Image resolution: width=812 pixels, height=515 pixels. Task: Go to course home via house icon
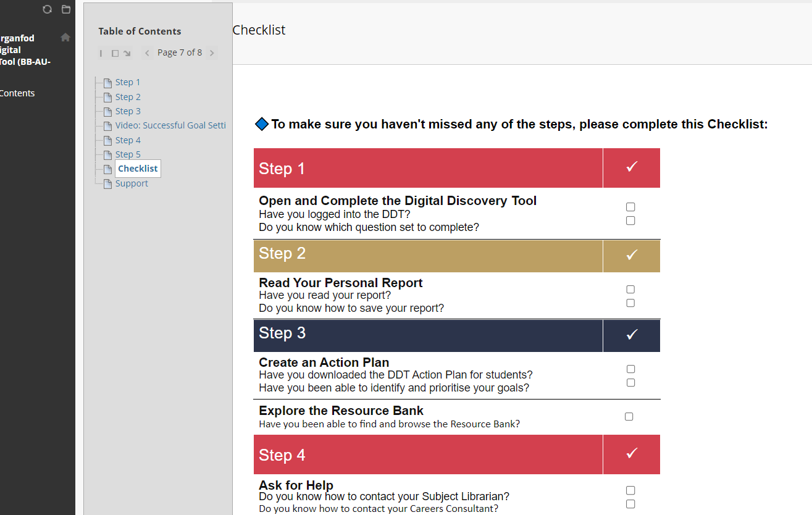(x=65, y=38)
